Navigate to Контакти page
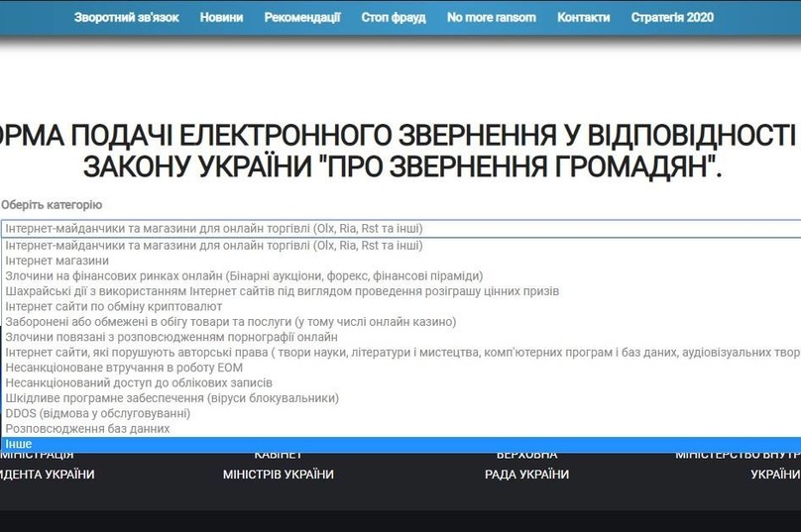 [x=584, y=18]
